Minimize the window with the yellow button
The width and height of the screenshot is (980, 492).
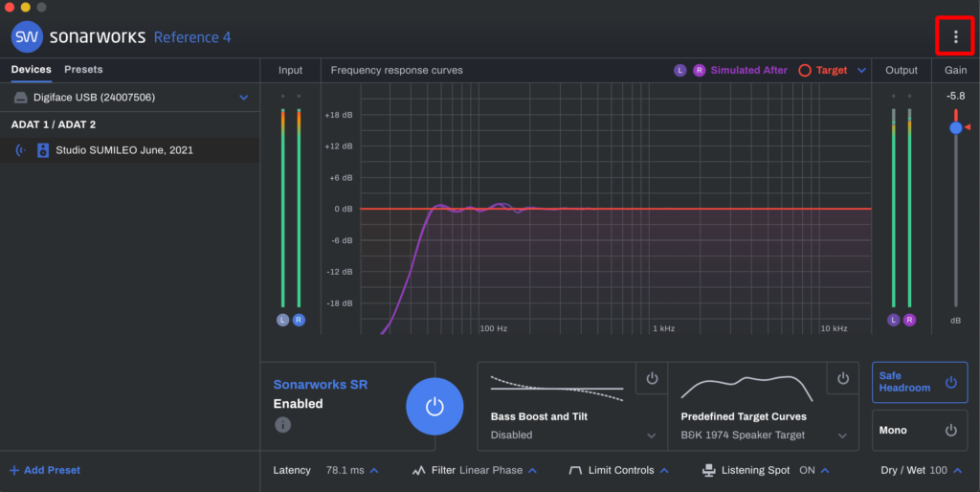pyautogui.click(x=25, y=7)
